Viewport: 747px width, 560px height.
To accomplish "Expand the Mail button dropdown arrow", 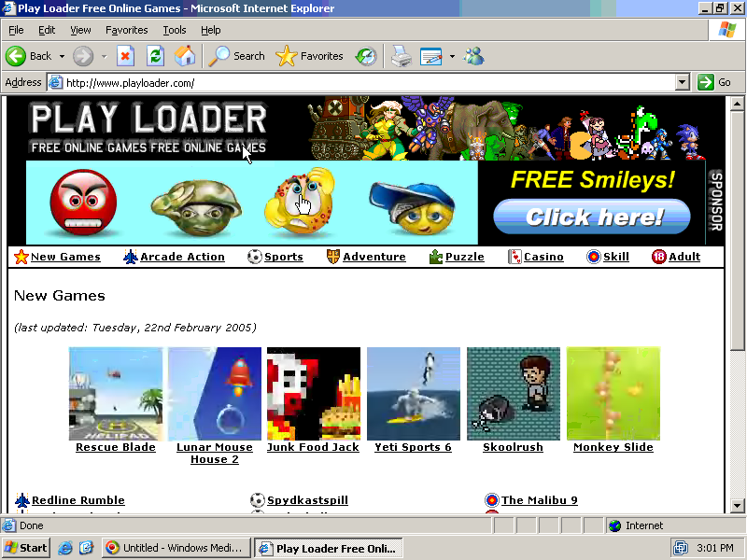I will (452, 56).
